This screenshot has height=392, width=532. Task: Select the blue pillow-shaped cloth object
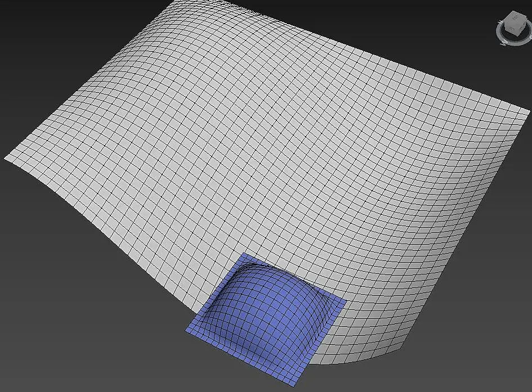click(x=266, y=320)
